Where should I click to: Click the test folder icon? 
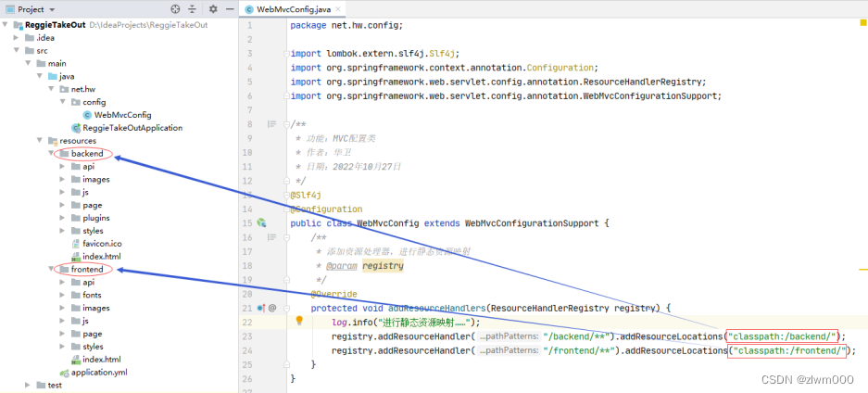tap(41, 386)
